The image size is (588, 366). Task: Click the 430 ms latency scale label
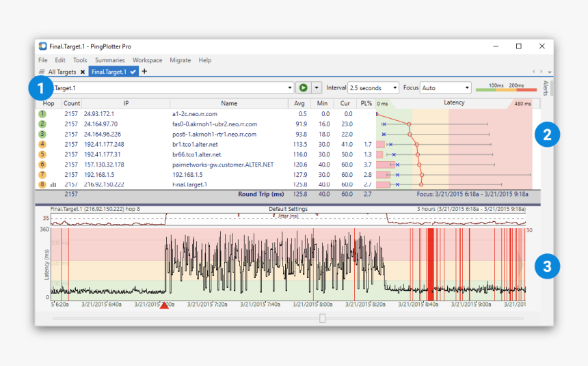click(522, 103)
